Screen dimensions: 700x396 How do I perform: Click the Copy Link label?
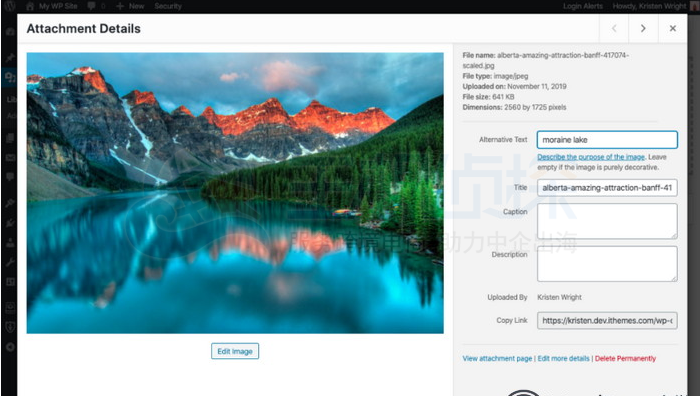[512, 321]
